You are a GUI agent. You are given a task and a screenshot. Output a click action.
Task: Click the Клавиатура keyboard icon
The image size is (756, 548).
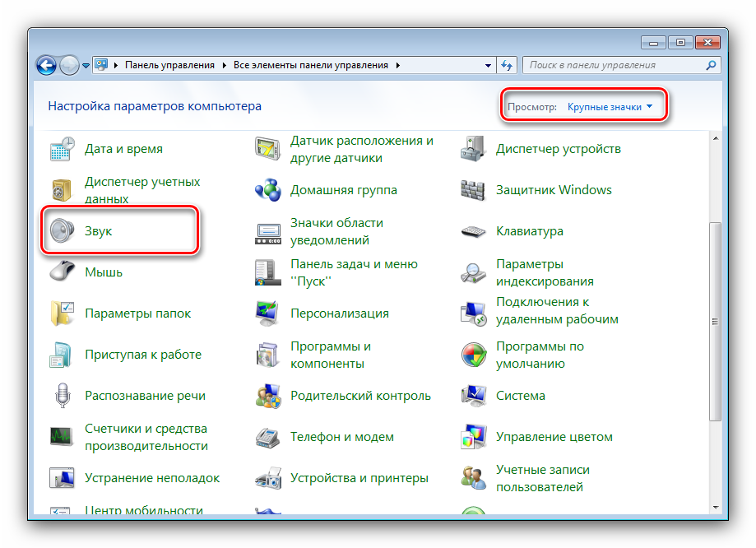(x=474, y=231)
